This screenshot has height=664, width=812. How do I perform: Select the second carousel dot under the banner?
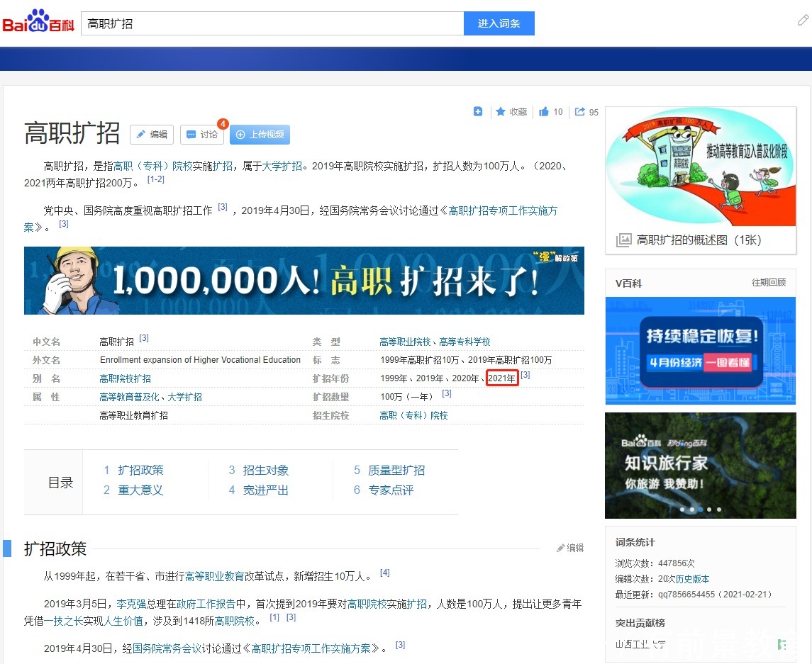pyautogui.click(x=691, y=509)
